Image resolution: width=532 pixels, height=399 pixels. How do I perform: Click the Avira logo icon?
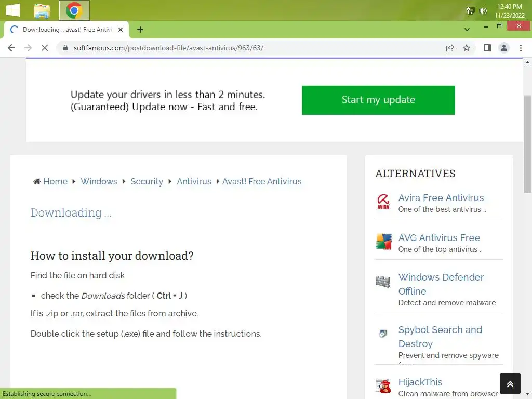pos(383,202)
